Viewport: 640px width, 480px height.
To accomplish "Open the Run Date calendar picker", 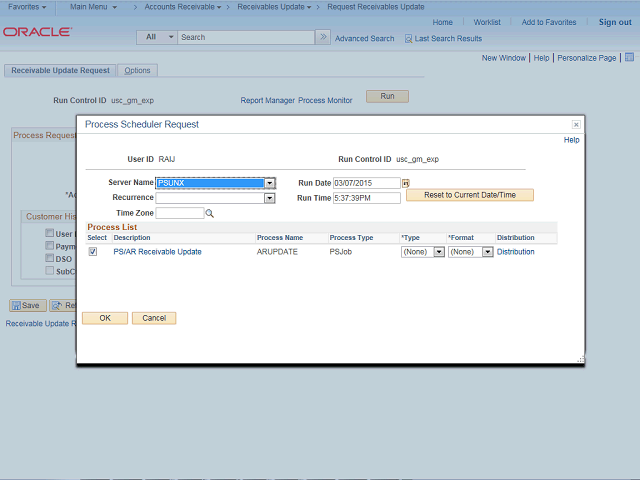I will pyautogui.click(x=406, y=183).
